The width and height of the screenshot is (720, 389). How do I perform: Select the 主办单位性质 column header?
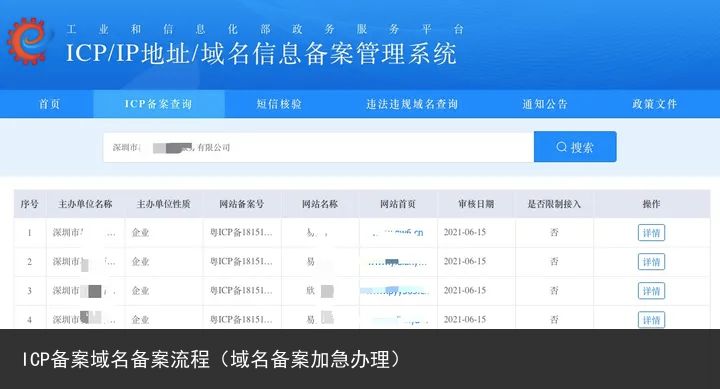point(163,204)
